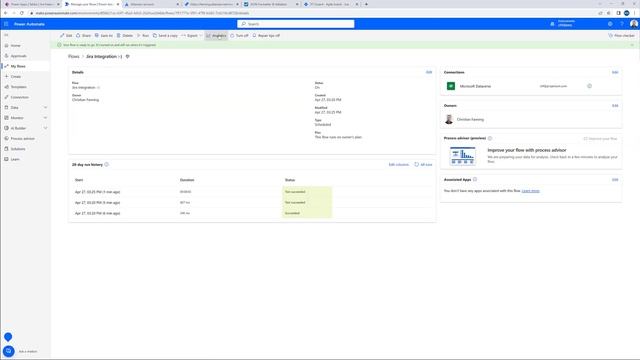Open Templates in the sidebar

coord(18,87)
